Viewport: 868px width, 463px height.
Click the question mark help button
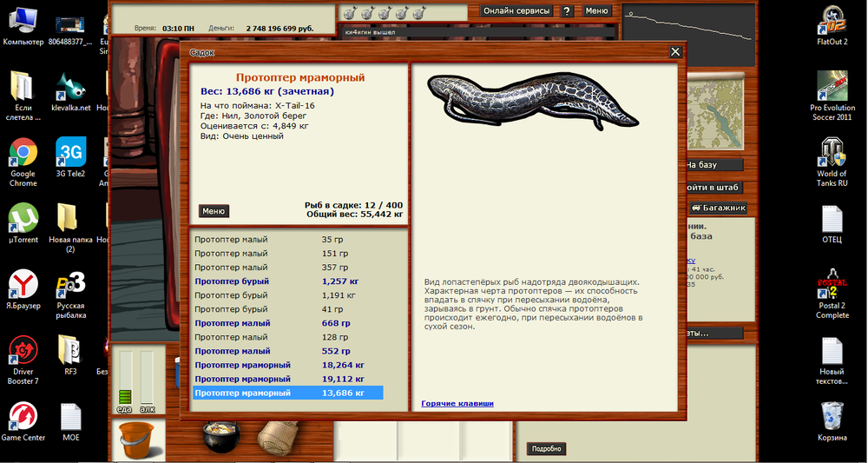point(567,11)
